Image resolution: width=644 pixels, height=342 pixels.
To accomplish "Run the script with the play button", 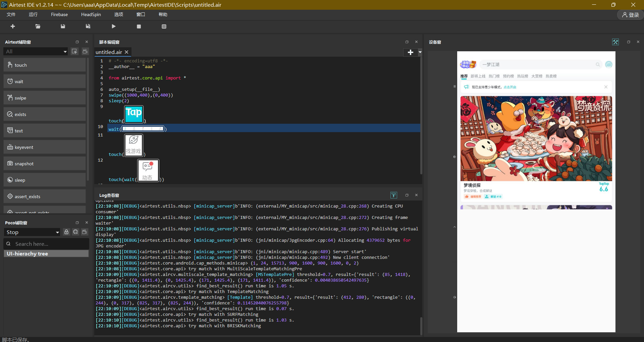I will 114,26.
